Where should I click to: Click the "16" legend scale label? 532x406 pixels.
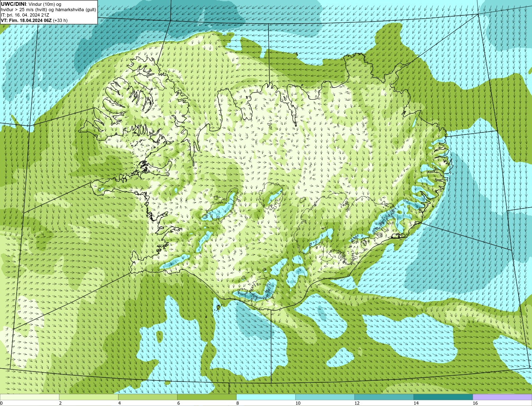475,403
